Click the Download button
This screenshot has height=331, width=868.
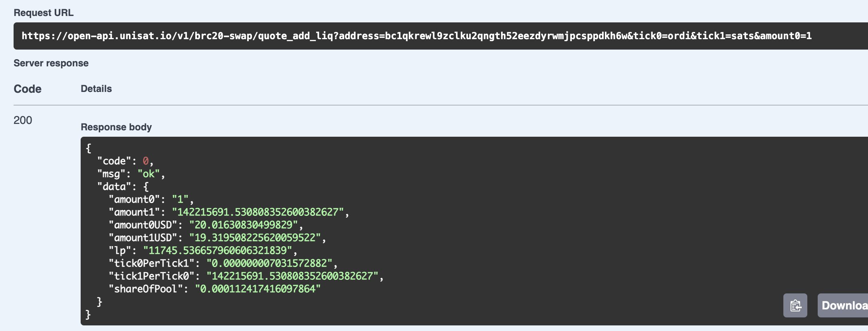(843, 305)
